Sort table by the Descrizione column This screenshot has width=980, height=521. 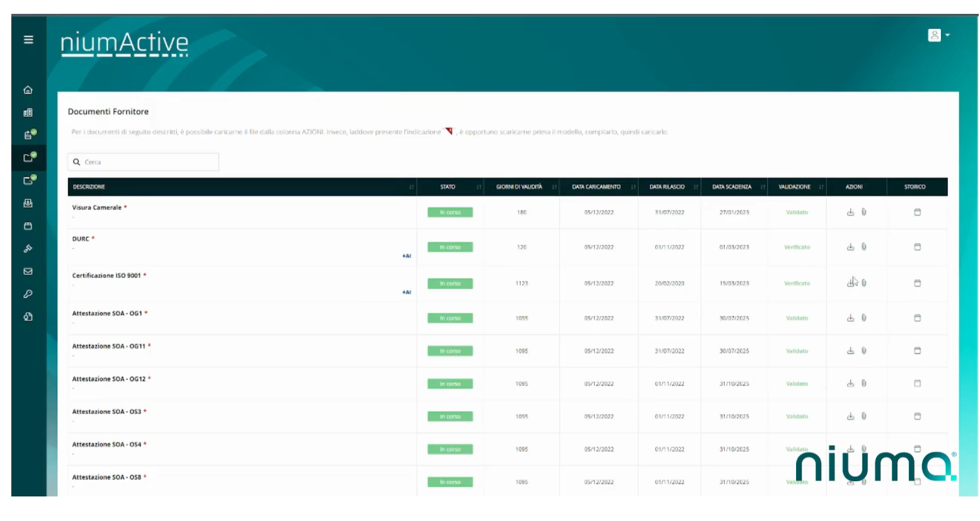(412, 187)
